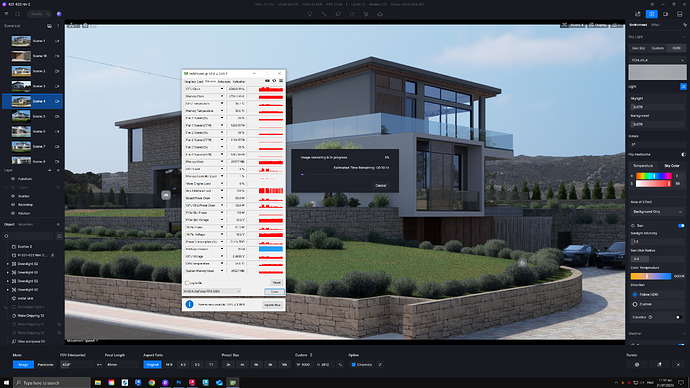Click Update Now in GPU-Z notice
Image resolution: width=690 pixels, height=388 pixels.
pyautogui.click(x=272, y=305)
